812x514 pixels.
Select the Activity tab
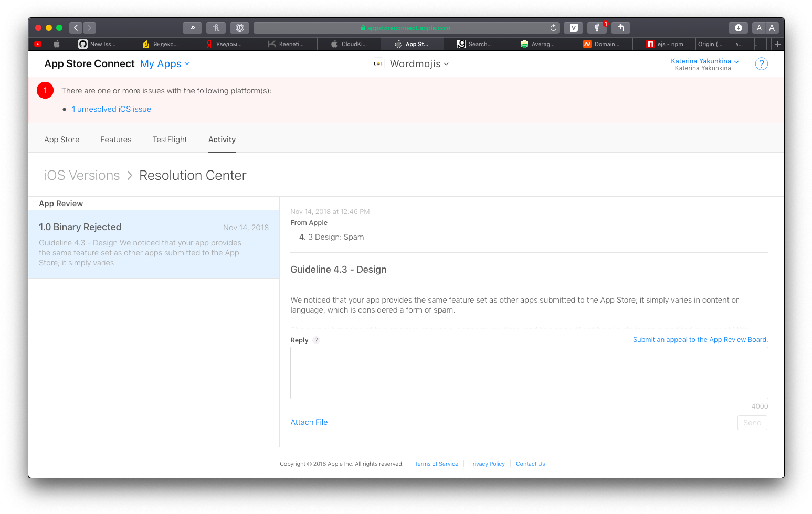click(222, 140)
